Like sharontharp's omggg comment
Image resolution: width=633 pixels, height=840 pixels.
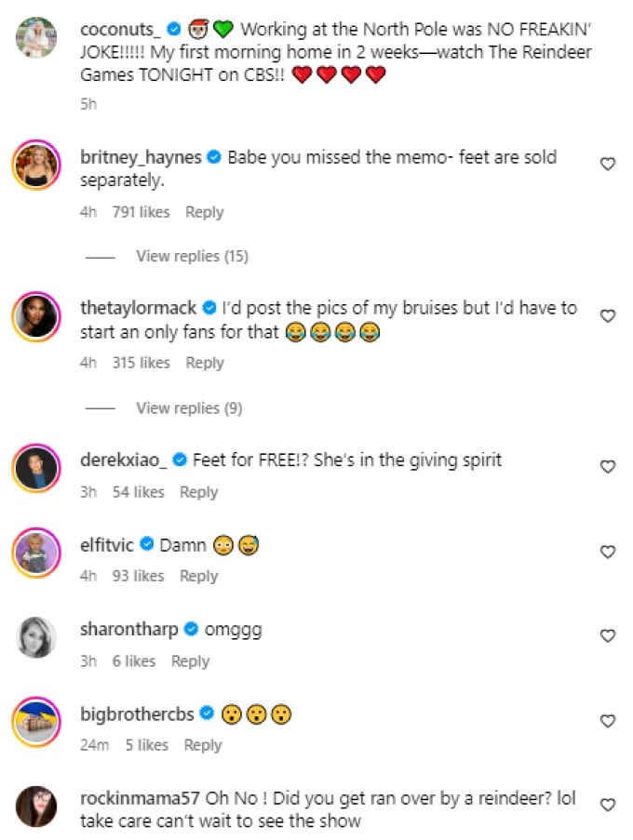pos(607,636)
